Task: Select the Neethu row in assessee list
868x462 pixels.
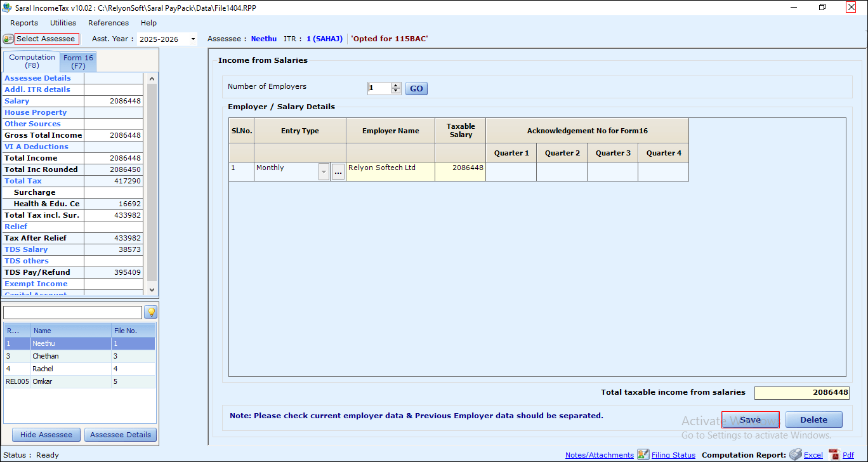Action: (80, 343)
